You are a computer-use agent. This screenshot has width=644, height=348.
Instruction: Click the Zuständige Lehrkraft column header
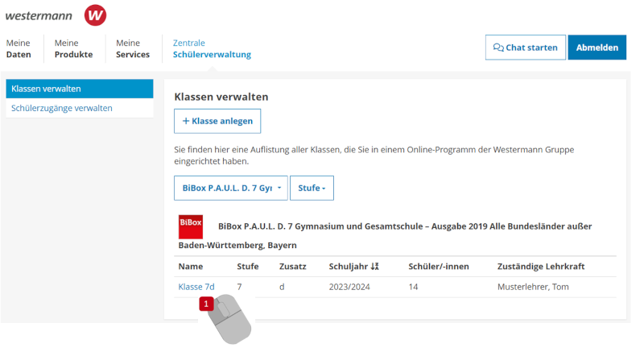[541, 267]
